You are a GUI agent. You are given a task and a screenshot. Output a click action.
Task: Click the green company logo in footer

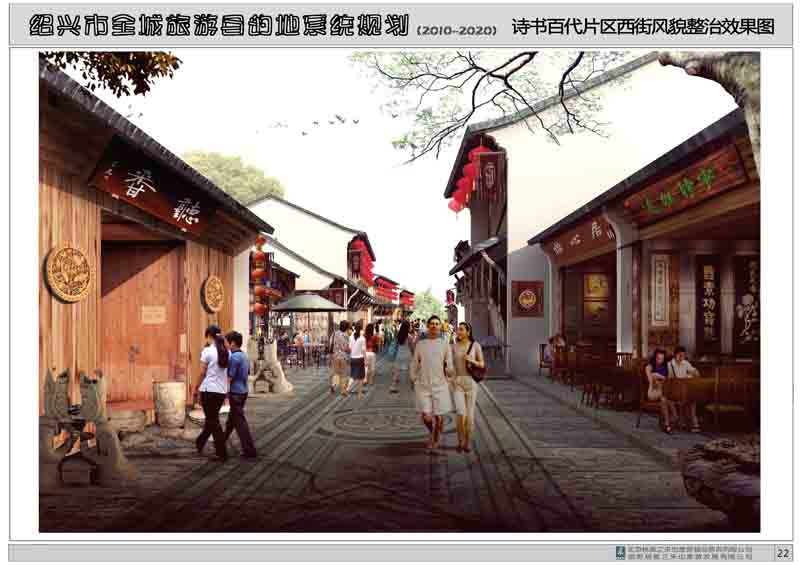pos(620,553)
